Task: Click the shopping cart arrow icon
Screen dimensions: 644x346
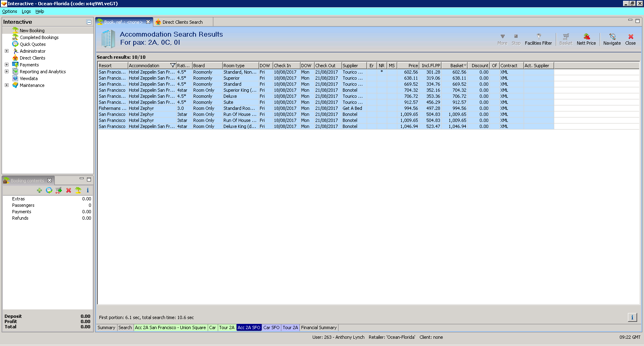Action: (x=59, y=190)
